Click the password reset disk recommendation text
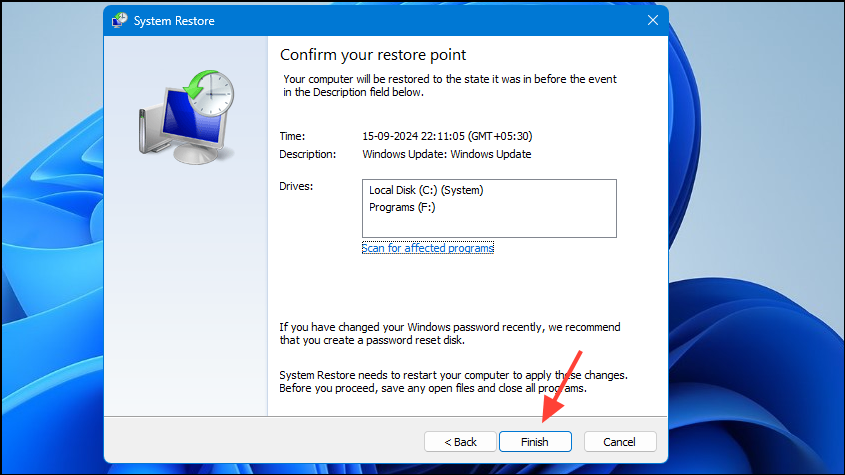The image size is (845, 475). click(450, 334)
